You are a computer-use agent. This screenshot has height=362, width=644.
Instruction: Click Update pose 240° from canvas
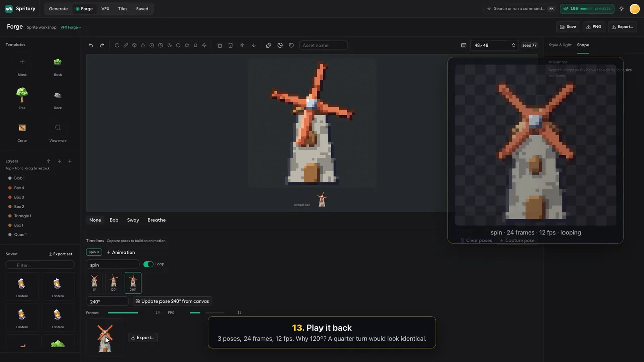click(173, 301)
